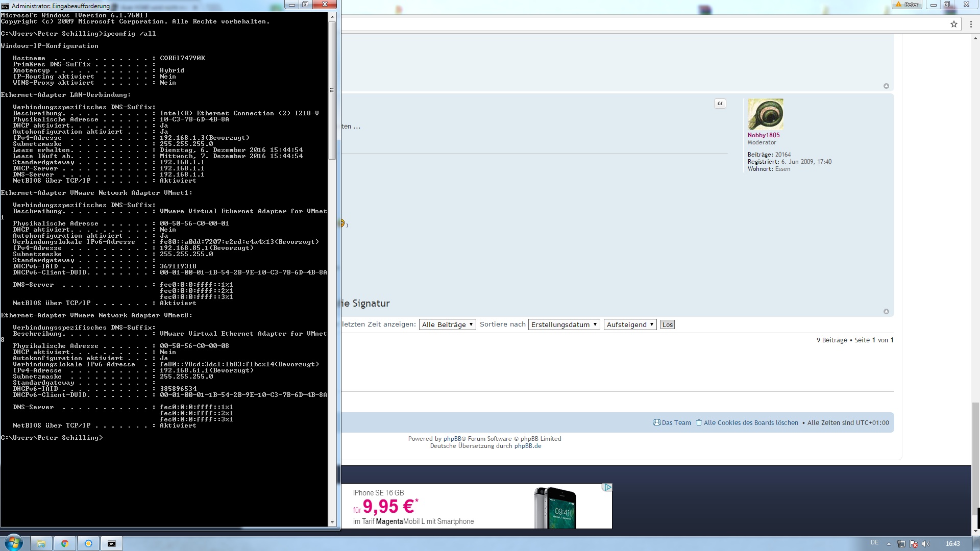The height and width of the screenshot is (551, 980).
Task: Open the network status tray icon
Action: pos(901,544)
